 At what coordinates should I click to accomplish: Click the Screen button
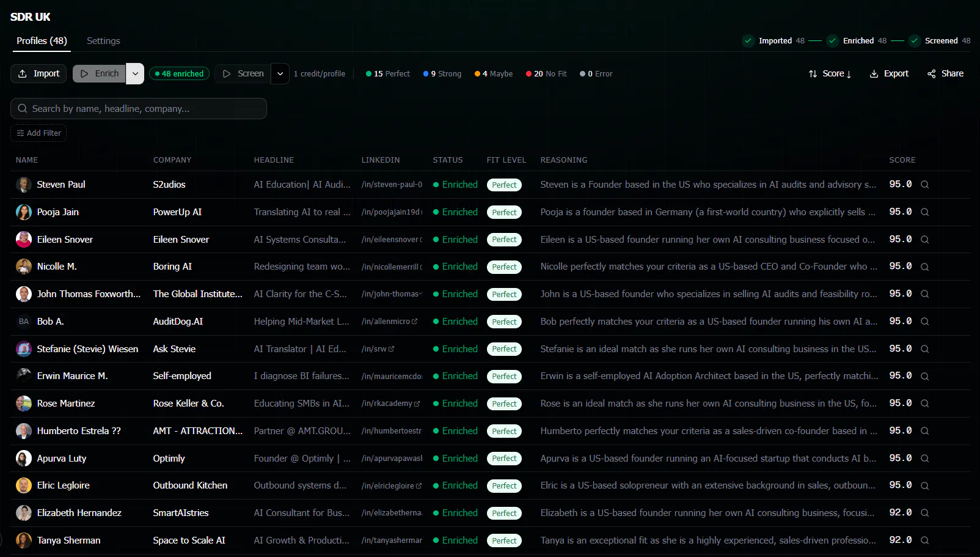[243, 73]
